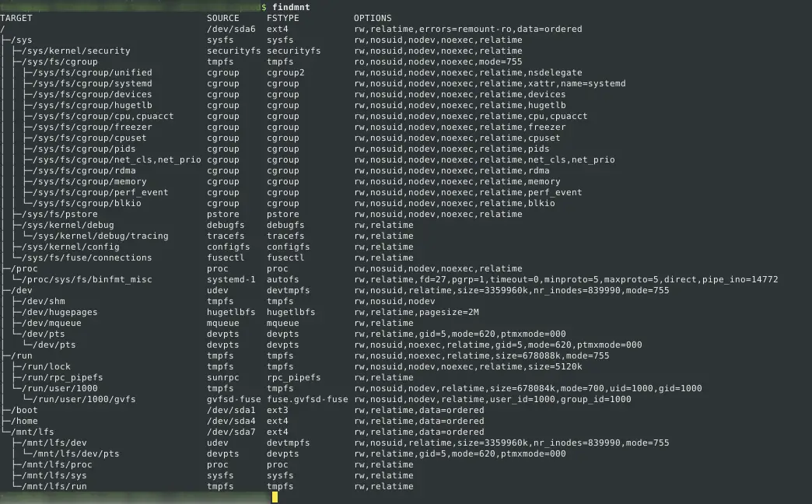Click the /dev/sda1 source entry
Screen dimensions: 812x504
pyautogui.click(x=232, y=410)
